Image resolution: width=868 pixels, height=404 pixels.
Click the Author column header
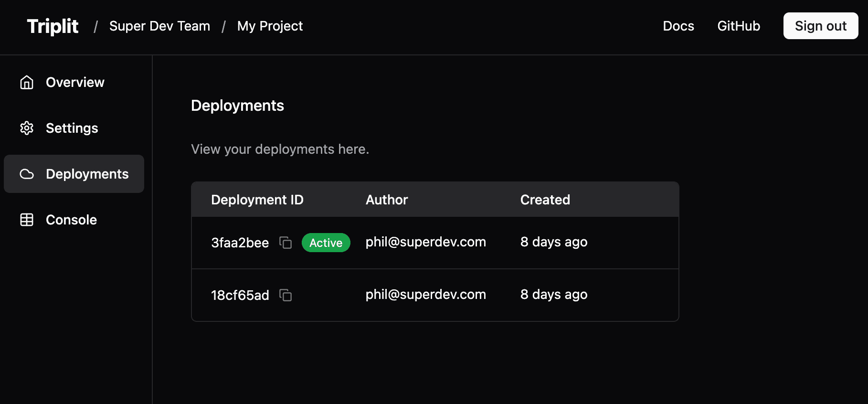point(387,200)
